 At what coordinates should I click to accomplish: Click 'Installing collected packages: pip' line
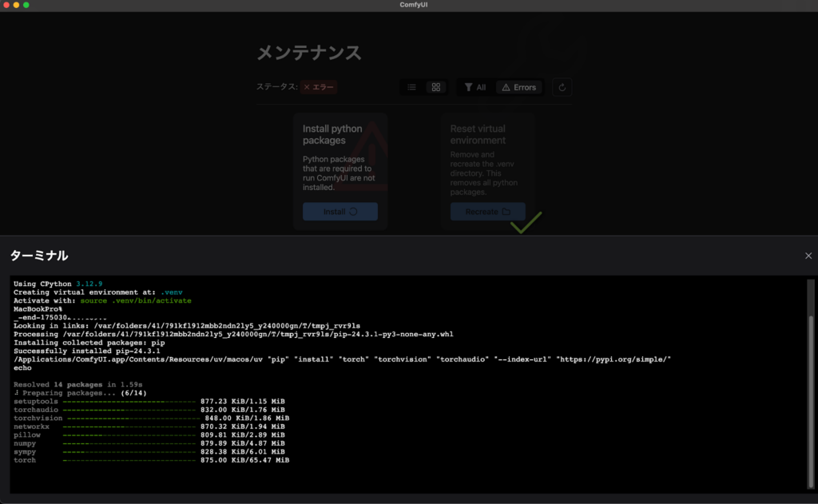point(89,343)
